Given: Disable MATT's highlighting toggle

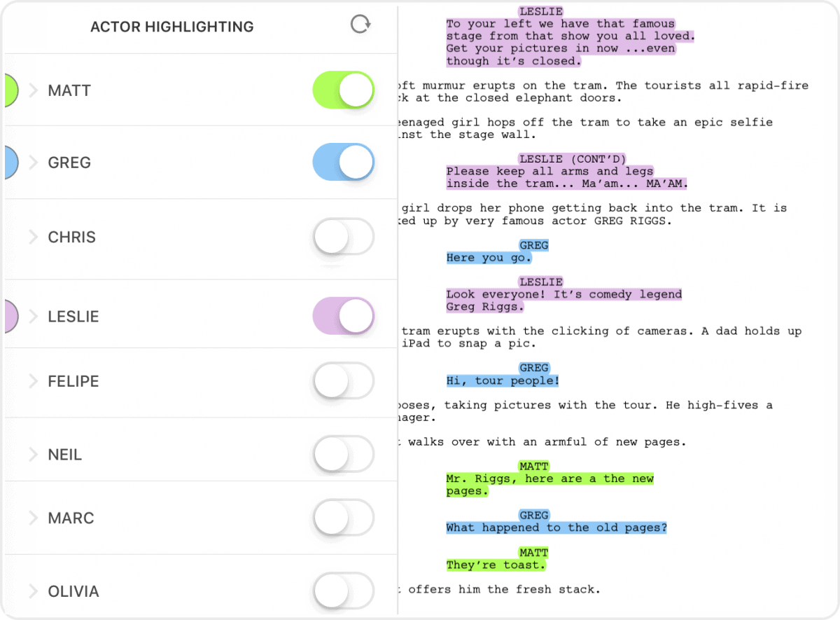Looking at the screenshot, I should (x=343, y=90).
